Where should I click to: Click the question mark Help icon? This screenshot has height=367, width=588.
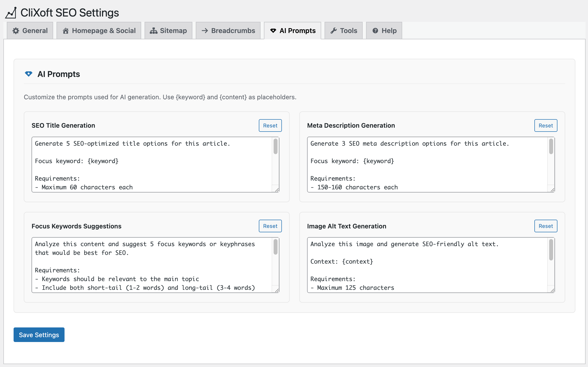375,31
